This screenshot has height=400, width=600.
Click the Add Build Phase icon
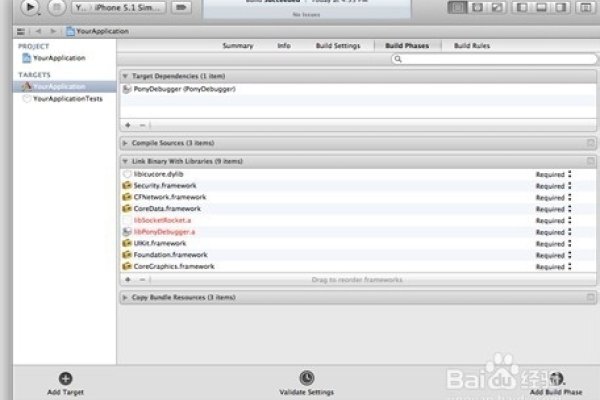coord(556,379)
